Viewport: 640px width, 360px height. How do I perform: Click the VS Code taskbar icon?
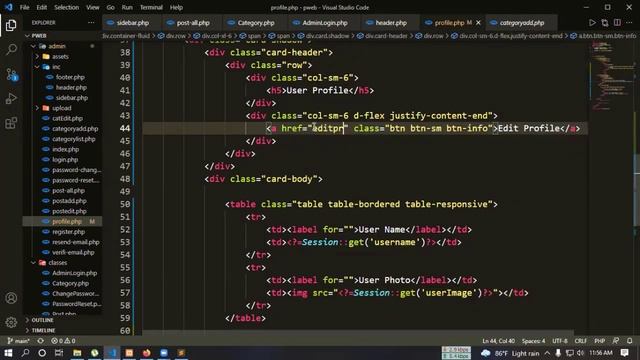click(112, 353)
